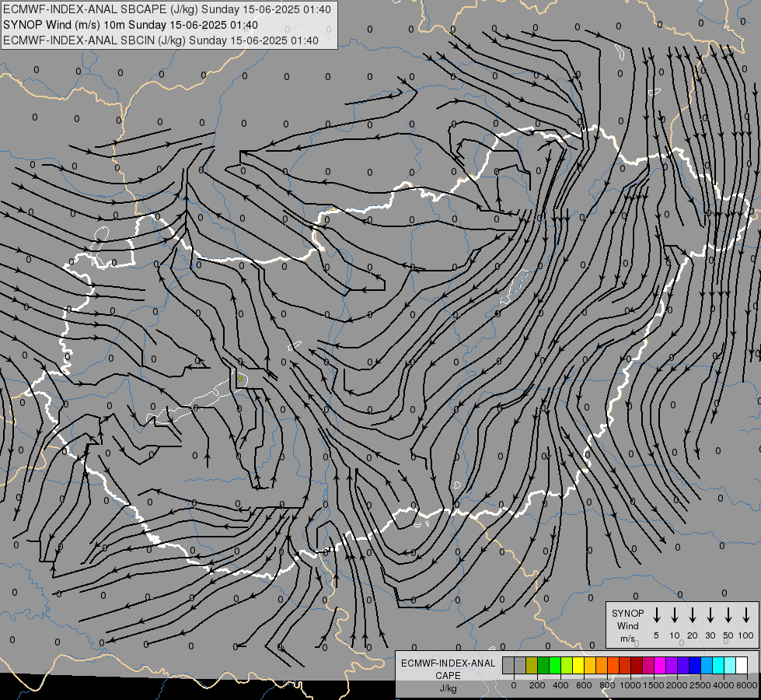Select the pale cyan CAPE swatch after 4000
Viewport: 761px width, 700px height.
click(729, 665)
